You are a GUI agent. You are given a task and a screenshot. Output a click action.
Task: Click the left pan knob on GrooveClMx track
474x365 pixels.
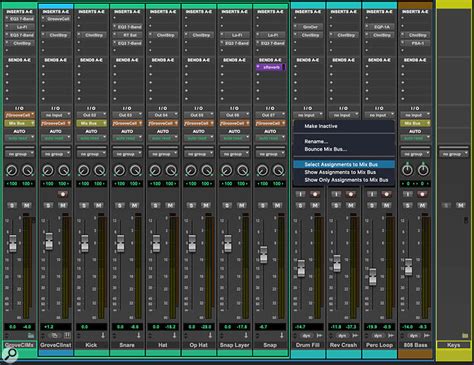click(x=12, y=170)
